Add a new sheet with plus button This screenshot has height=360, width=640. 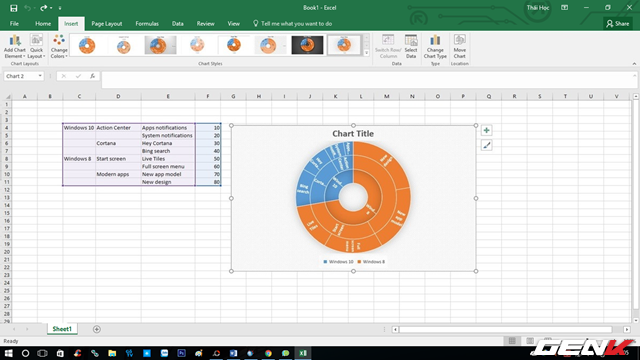(97, 329)
